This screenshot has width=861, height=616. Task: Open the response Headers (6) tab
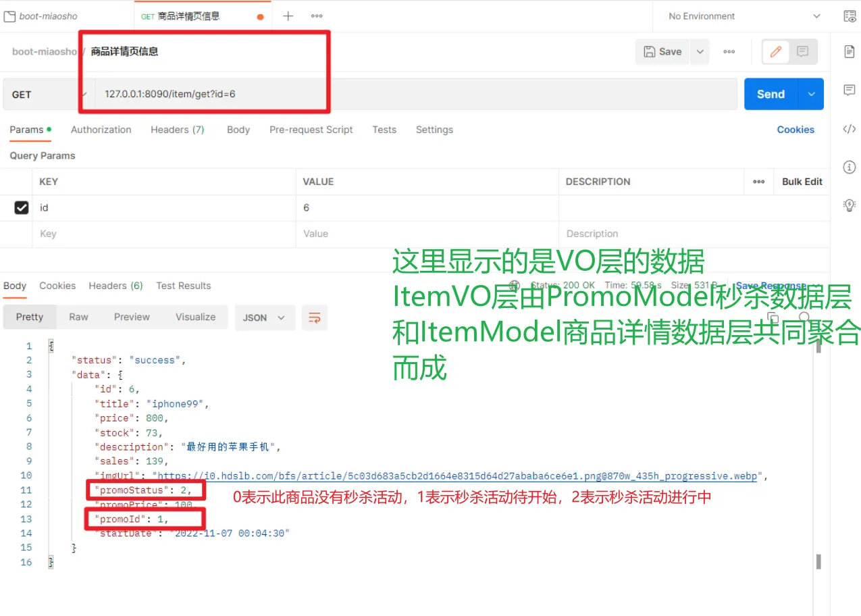[116, 286]
